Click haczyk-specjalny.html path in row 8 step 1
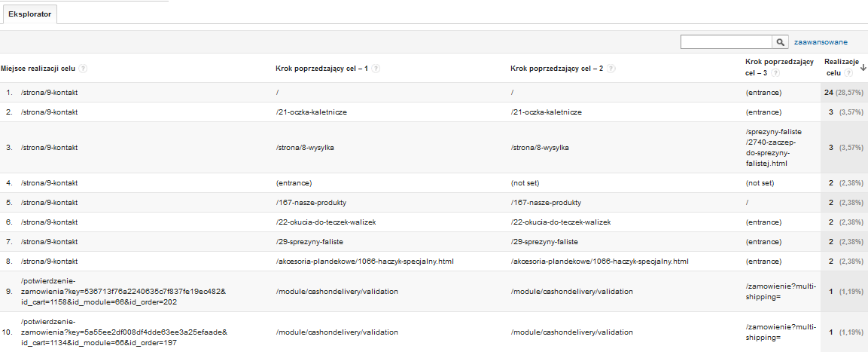Image resolution: width=868 pixels, height=352 pixels. [x=365, y=262]
